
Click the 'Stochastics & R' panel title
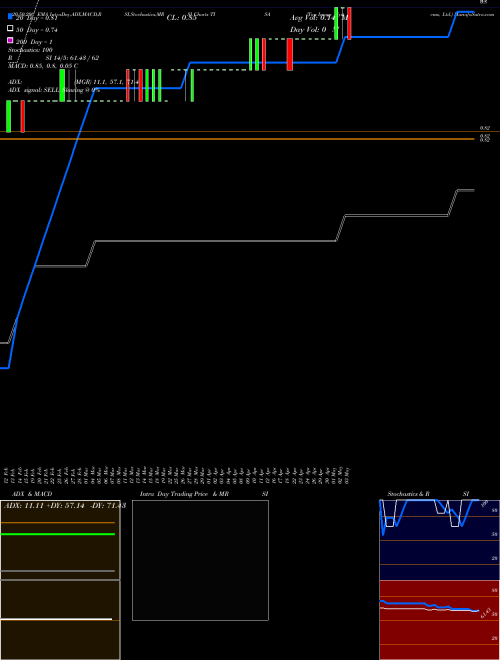pyautogui.click(x=408, y=494)
